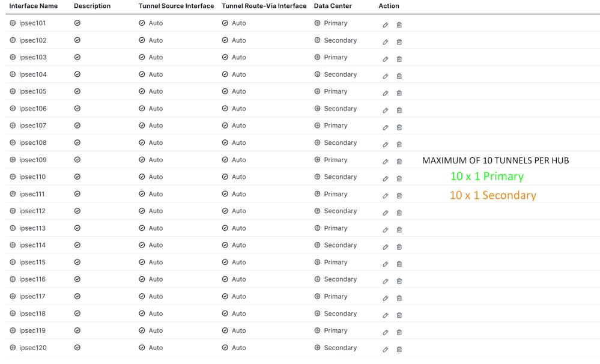Click the Data Center column header
The width and height of the screenshot is (600, 364).
(x=333, y=6)
